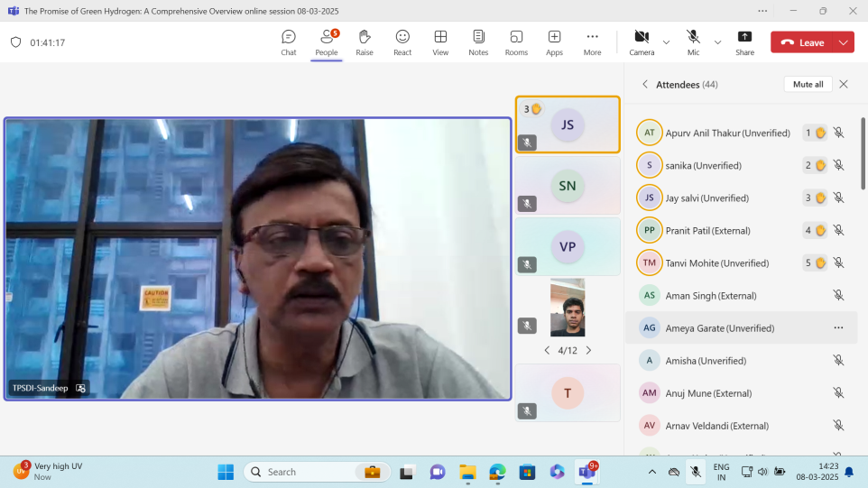Click the Share screen icon
Image resolution: width=868 pixels, height=488 pixels.
[744, 42]
